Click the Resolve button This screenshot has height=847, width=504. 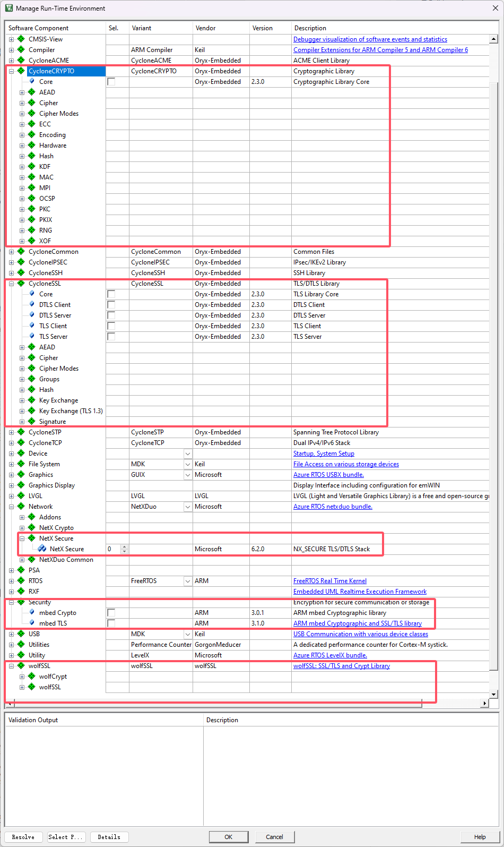click(x=23, y=837)
